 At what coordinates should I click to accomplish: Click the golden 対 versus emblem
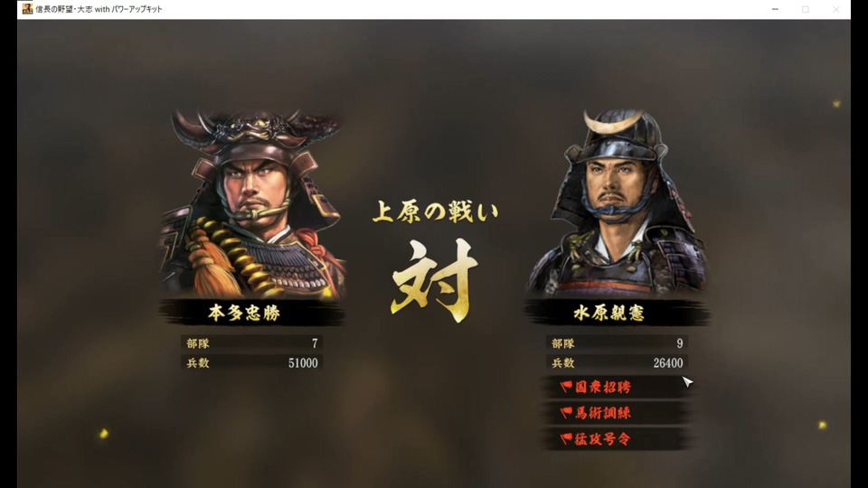click(x=435, y=280)
